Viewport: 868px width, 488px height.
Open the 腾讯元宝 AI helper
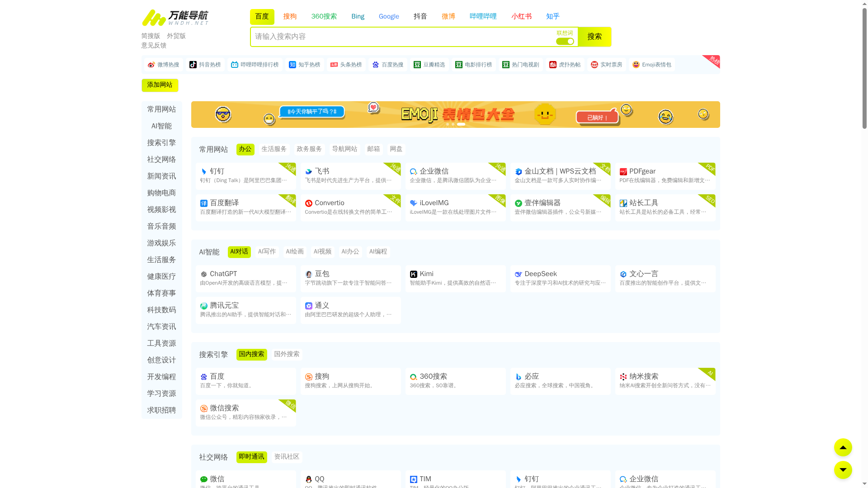pyautogui.click(x=245, y=310)
